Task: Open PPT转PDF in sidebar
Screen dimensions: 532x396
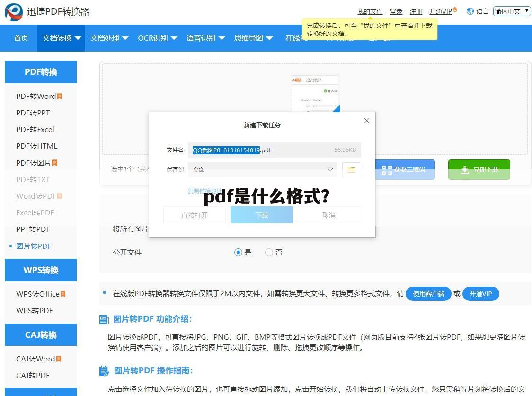Action: [33, 229]
